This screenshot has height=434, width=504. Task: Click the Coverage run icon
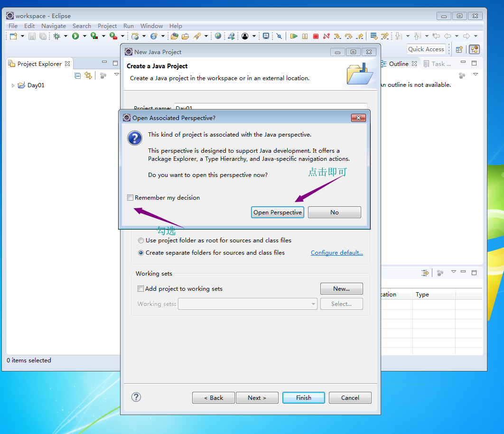point(94,36)
